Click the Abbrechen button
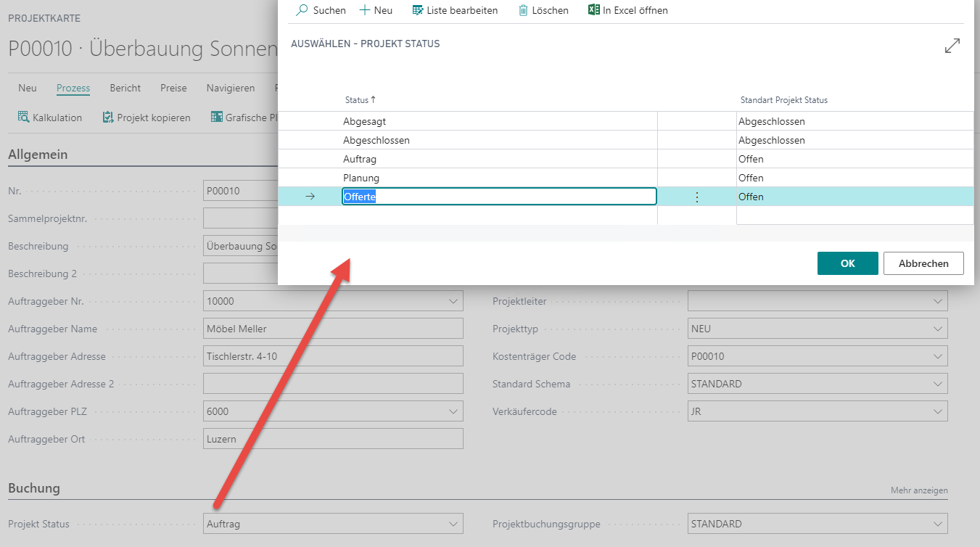This screenshot has height=547, width=980. click(x=923, y=263)
